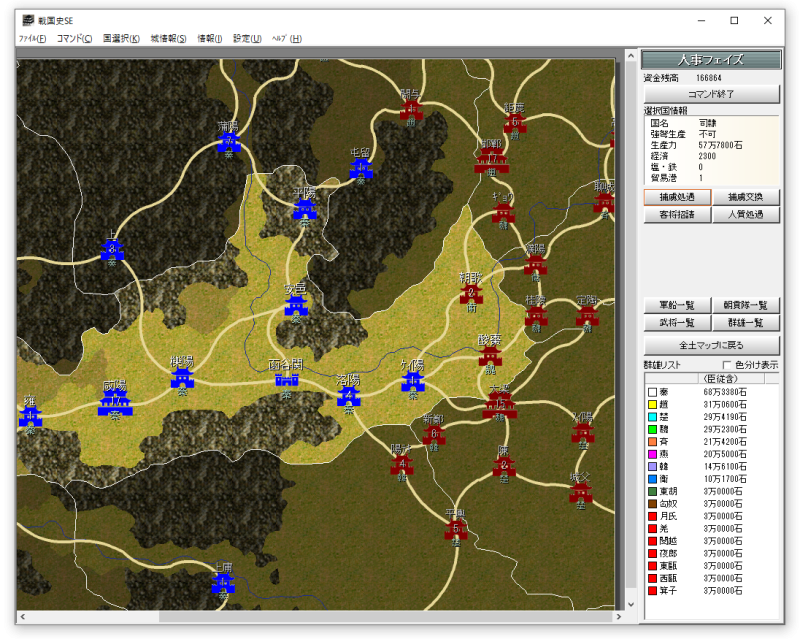Image resolution: width=800 pixels, height=639 pixels.
Task: Select the 邯鄲 large red castle
Action: (x=491, y=160)
